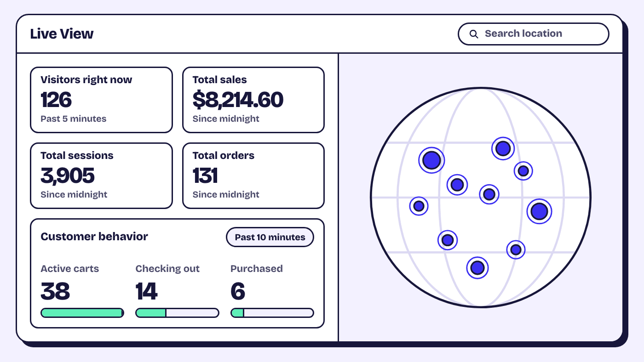The image size is (644, 362).
Task: Select the 3,905 sessions value
Action: 68,175
